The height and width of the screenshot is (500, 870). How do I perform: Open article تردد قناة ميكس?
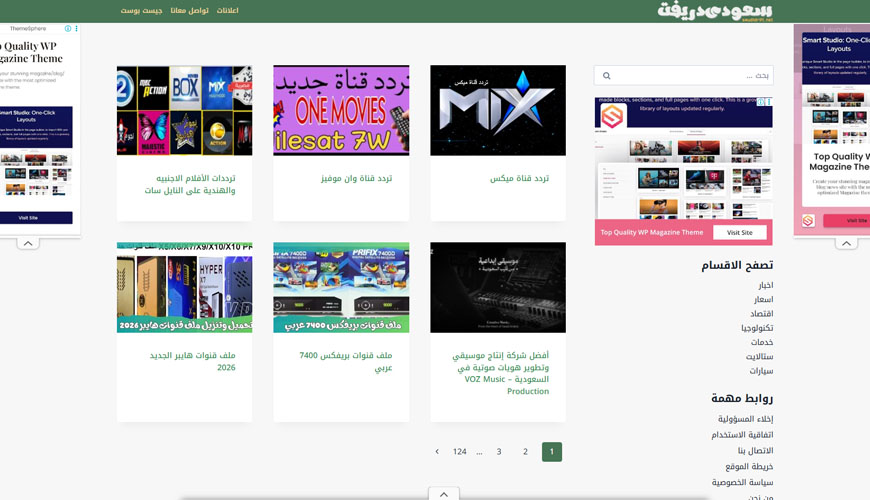pyautogui.click(x=519, y=178)
